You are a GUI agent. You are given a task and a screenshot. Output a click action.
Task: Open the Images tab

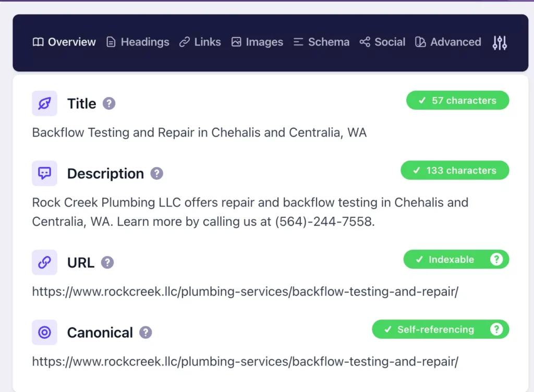(x=264, y=42)
